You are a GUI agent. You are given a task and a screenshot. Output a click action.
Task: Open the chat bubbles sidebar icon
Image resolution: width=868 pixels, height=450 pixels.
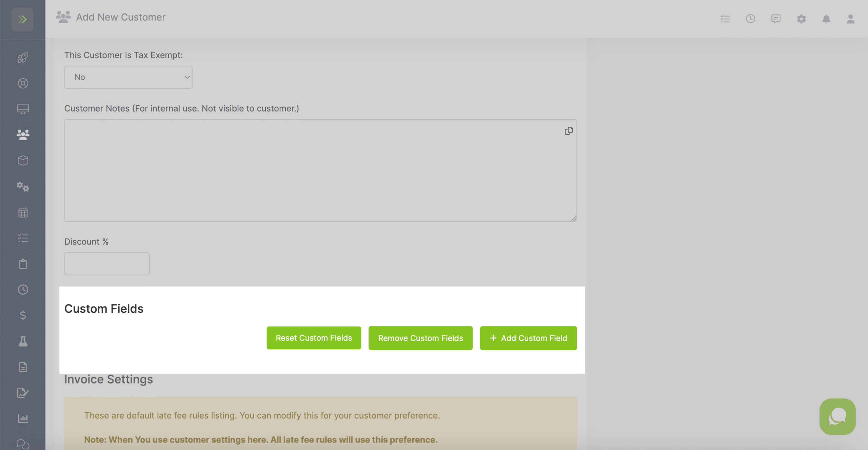click(23, 444)
